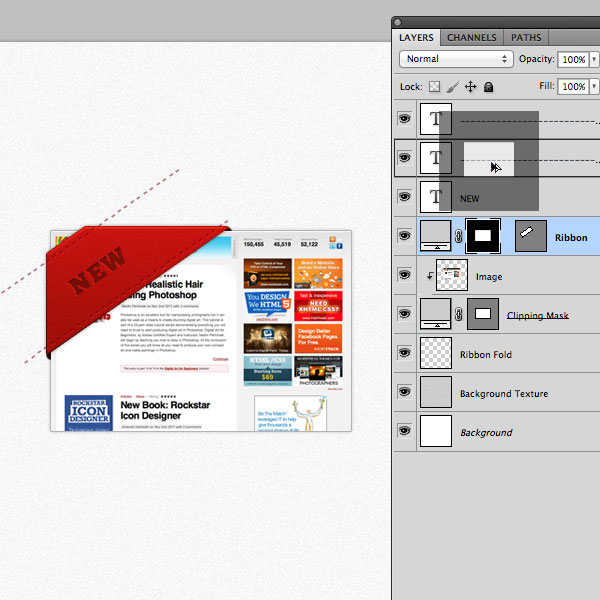
Task: Click the top text layer T thumbnail
Action: [435, 119]
